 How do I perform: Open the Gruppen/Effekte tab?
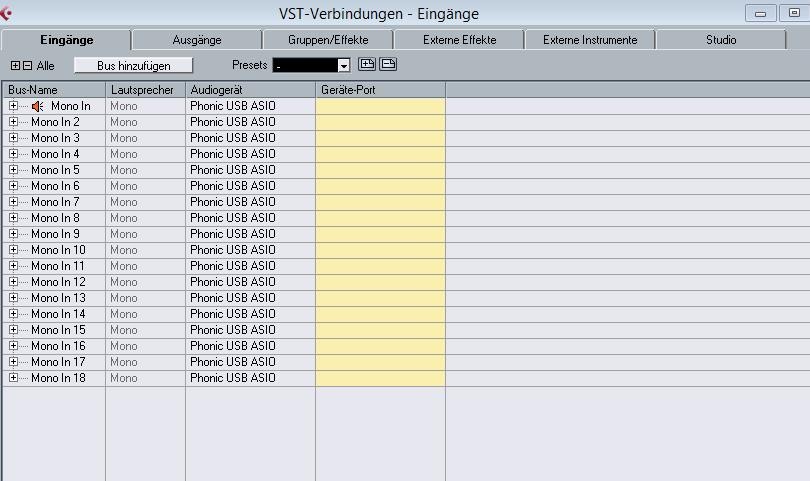point(328,40)
